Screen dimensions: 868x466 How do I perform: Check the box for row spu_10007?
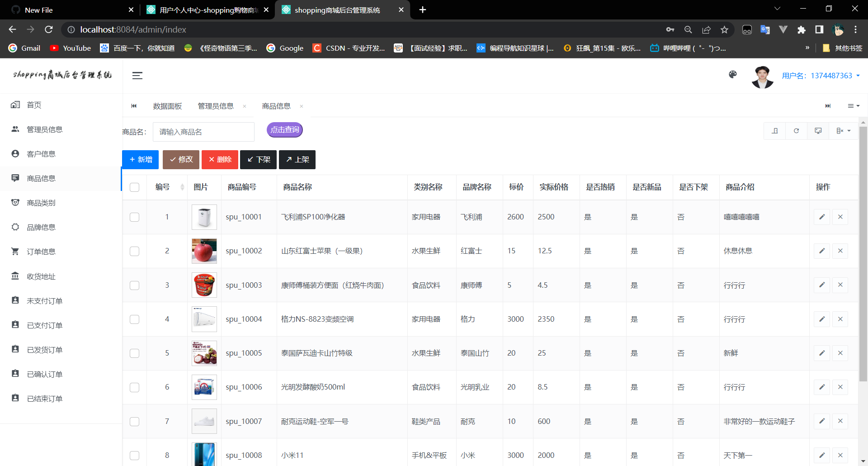134,422
